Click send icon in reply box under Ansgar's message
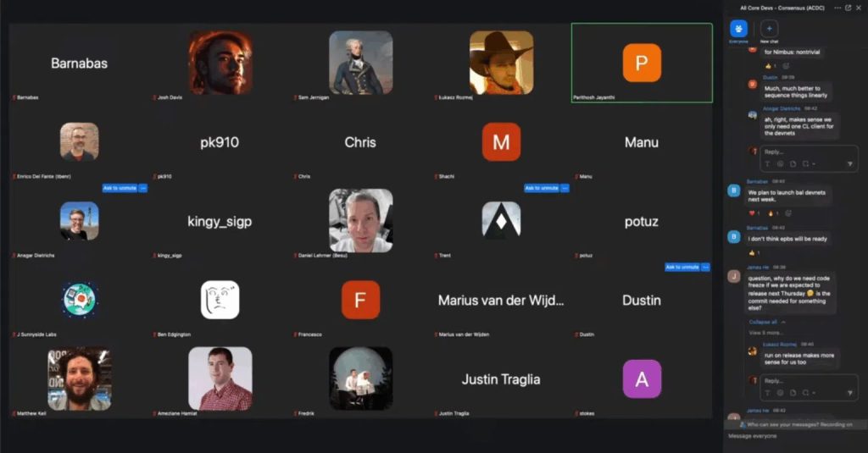This screenshot has width=868, height=453. pyautogui.click(x=849, y=163)
